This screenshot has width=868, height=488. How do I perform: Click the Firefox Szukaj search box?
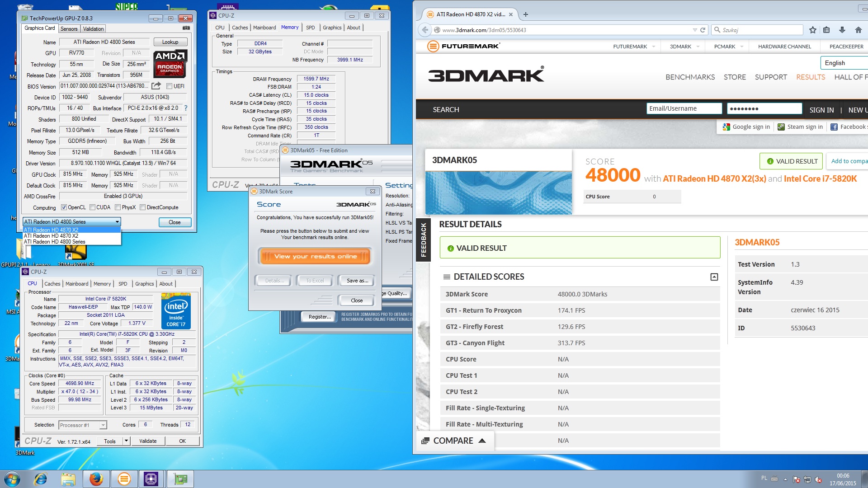coord(758,30)
